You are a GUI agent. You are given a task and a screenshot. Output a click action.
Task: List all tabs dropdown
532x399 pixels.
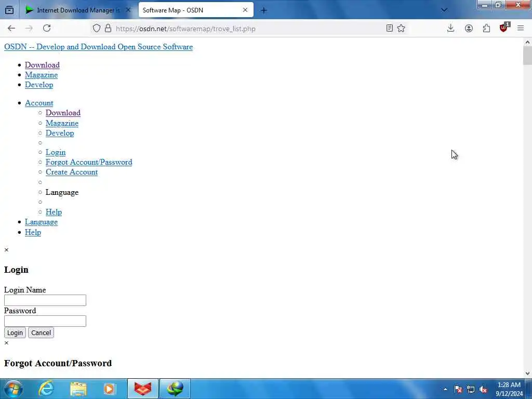(444, 10)
